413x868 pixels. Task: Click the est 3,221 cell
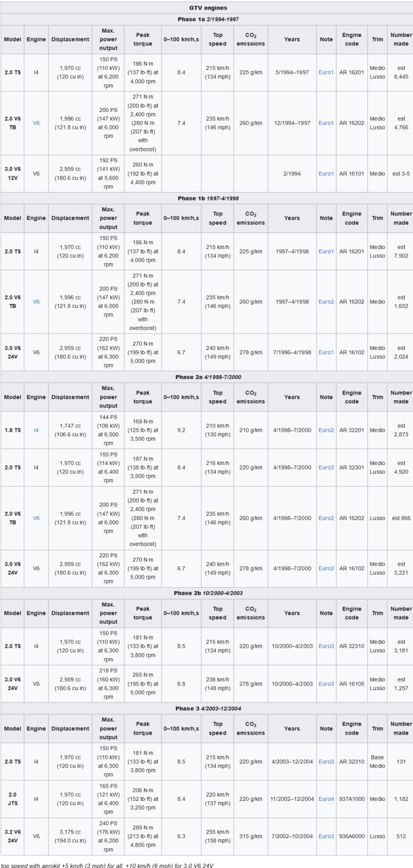[399, 569]
